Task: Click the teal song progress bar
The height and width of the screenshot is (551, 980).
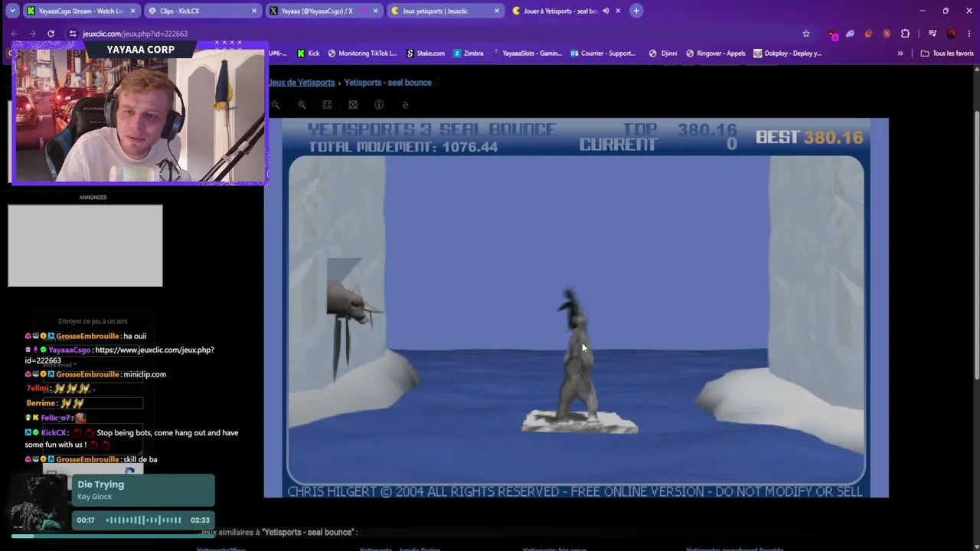Action: click(x=113, y=536)
